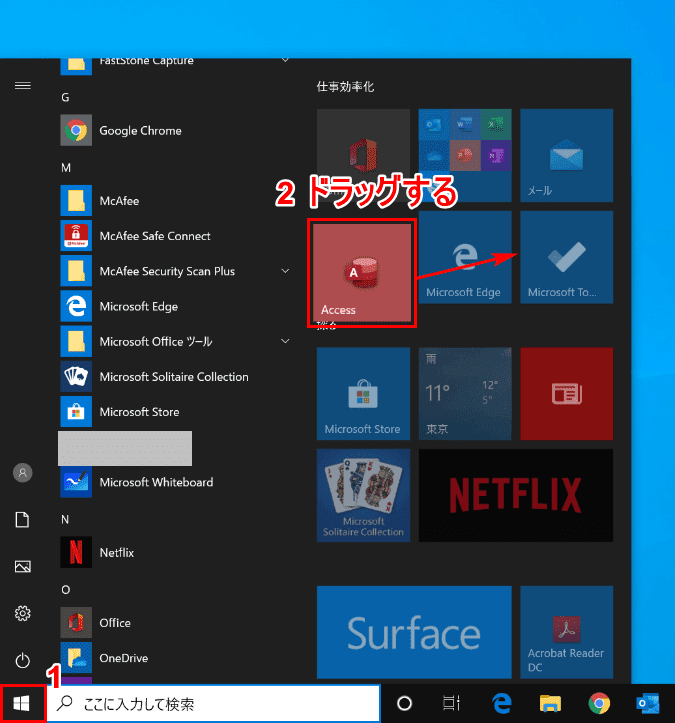
Task: Expand the FastStone Capture folder chevron
Action: 285,60
